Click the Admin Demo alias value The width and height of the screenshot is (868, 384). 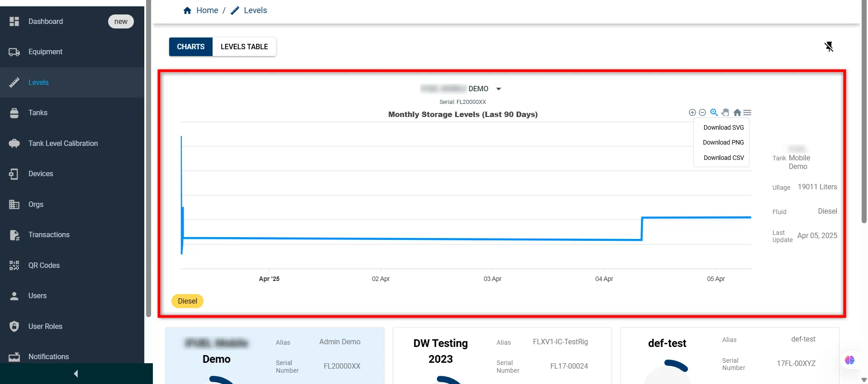340,342
